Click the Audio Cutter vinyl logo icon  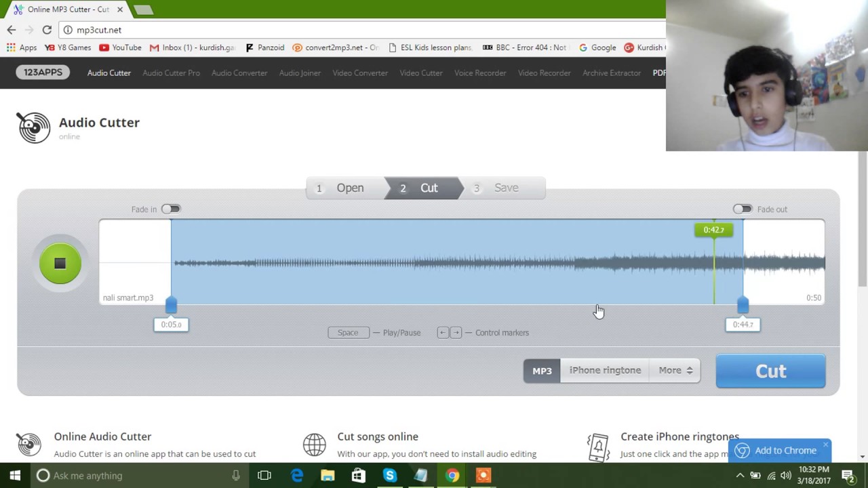(x=33, y=127)
